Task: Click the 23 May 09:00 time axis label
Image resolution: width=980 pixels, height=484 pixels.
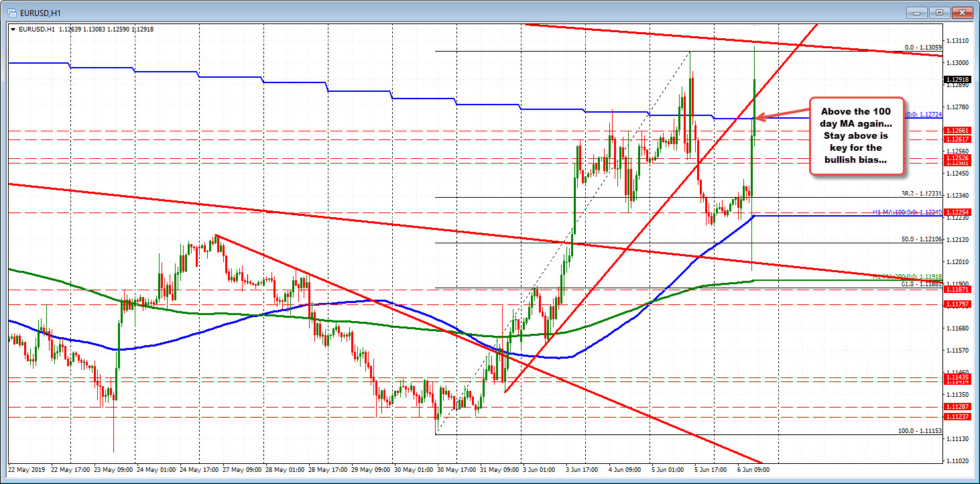Action: [x=114, y=469]
